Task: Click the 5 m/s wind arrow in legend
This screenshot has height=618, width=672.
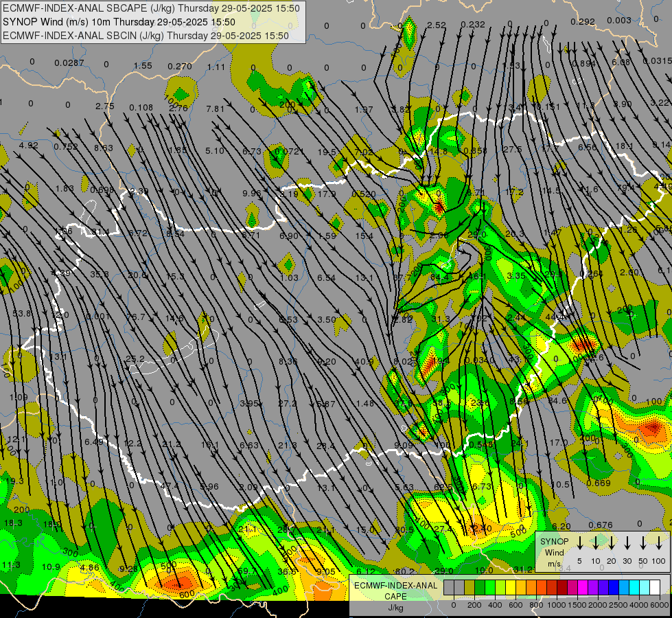Action: click(579, 542)
